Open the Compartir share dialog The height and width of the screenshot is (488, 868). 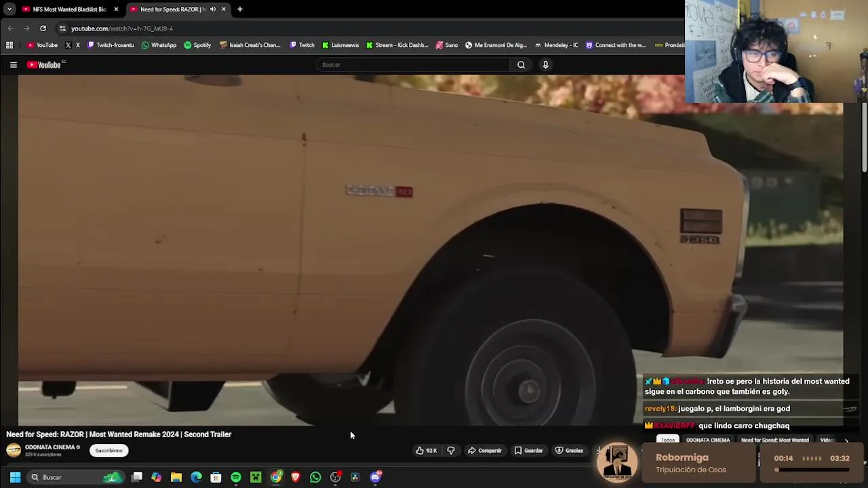485,451
